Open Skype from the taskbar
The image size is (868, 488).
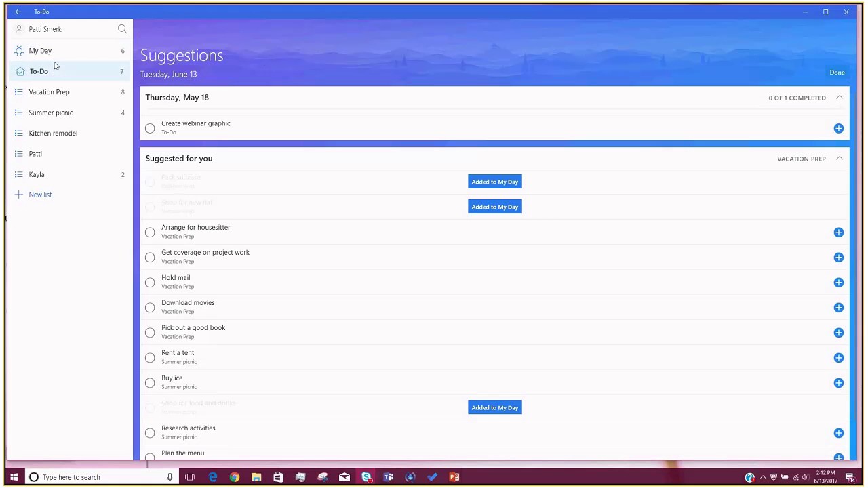tap(366, 477)
